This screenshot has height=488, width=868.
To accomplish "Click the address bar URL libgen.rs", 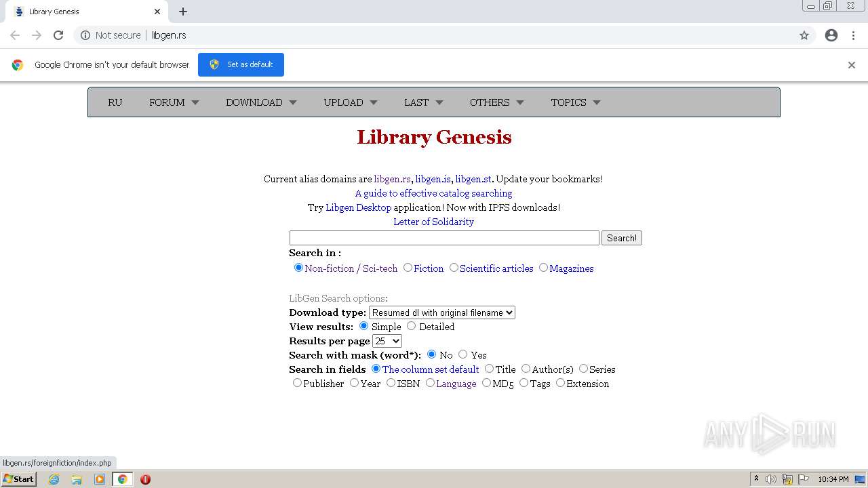I will [169, 35].
